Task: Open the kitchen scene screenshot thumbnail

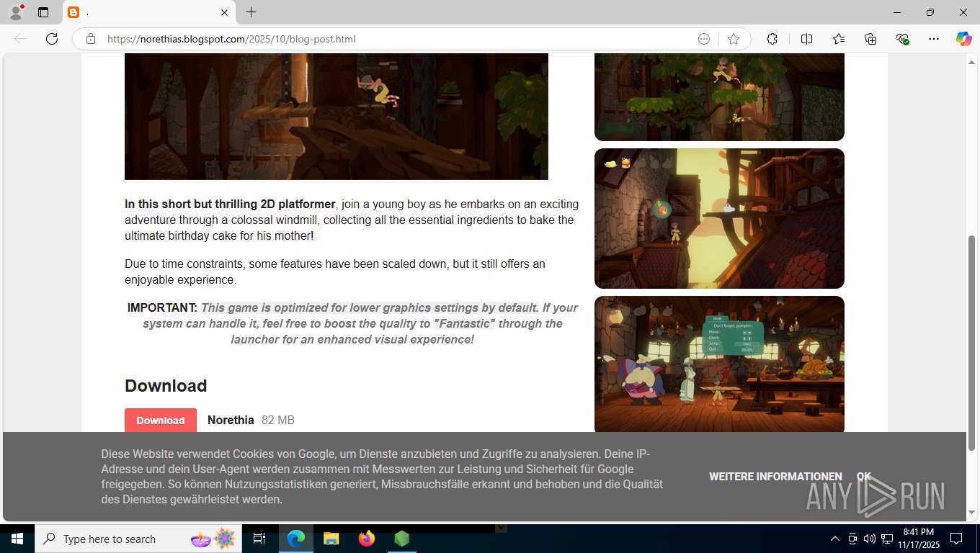Action: click(719, 364)
